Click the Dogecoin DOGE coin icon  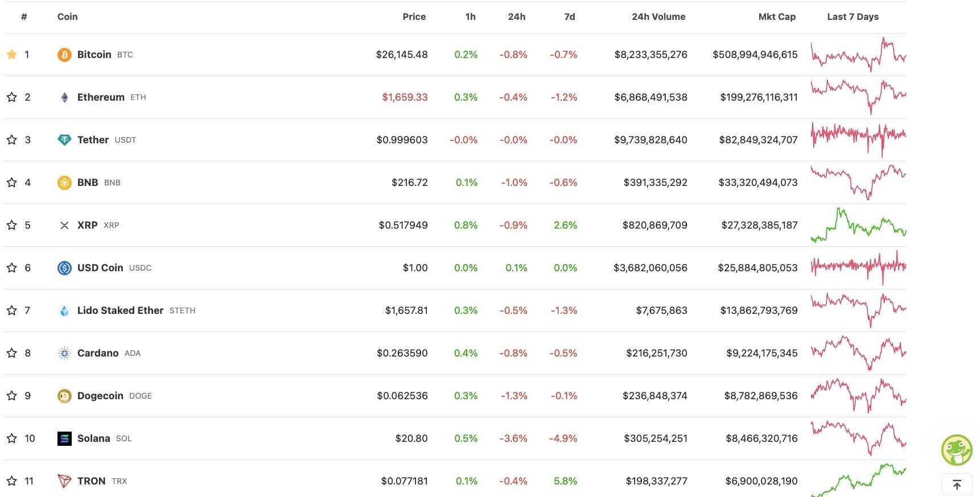pyautogui.click(x=64, y=395)
